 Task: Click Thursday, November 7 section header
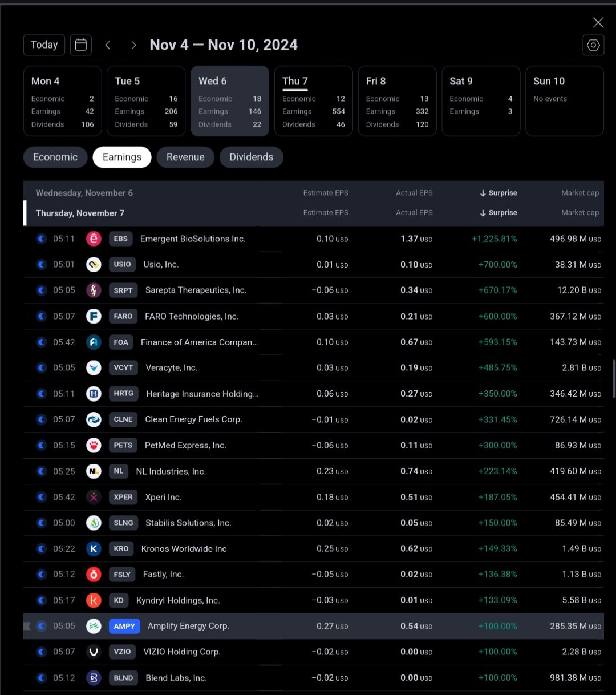[x=80, y=213]
